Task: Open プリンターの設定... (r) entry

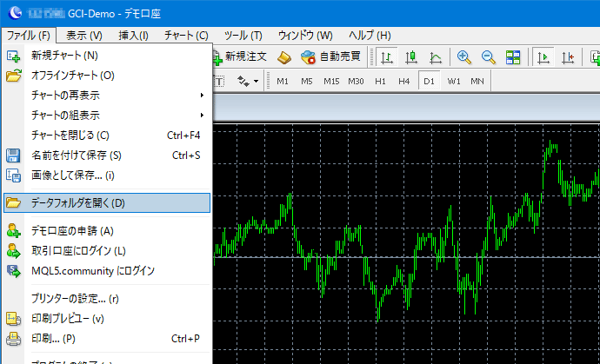Action: pyautogui.click(x=107, y=299)
